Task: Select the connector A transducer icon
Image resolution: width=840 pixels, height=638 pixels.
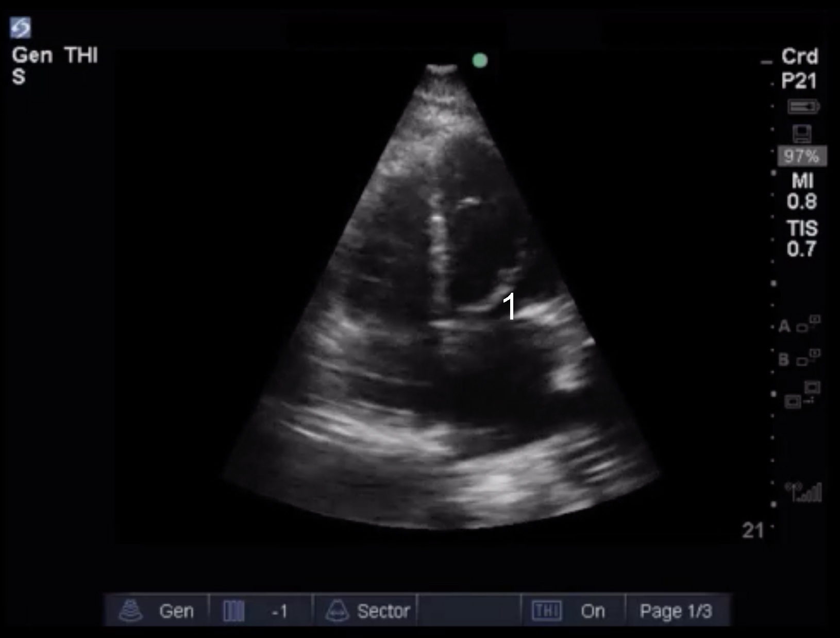Action: point(807,325)
